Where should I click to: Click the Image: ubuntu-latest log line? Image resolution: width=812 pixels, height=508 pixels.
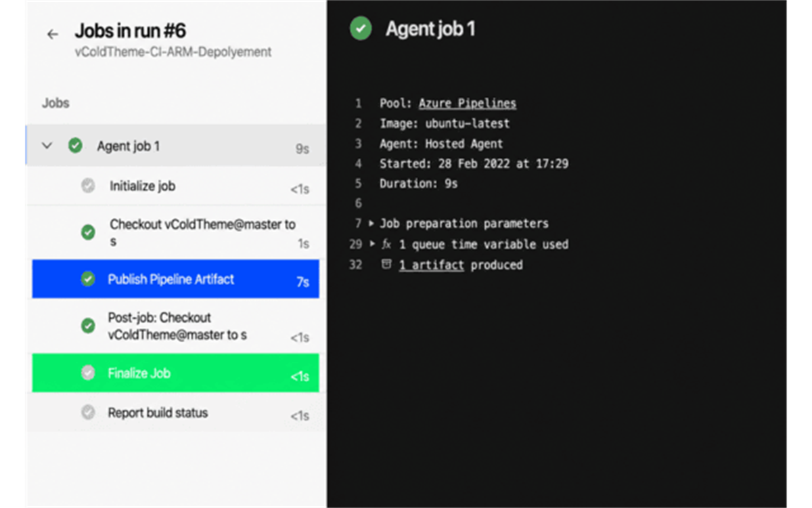click(445, 124)
